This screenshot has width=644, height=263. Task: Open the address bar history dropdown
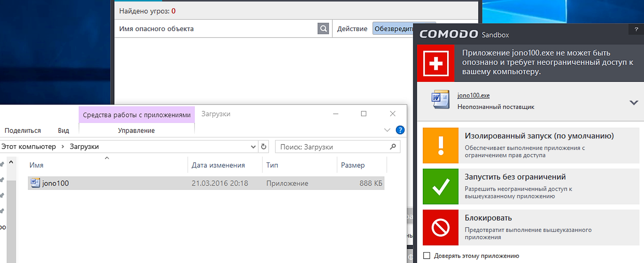click(253, 146)
